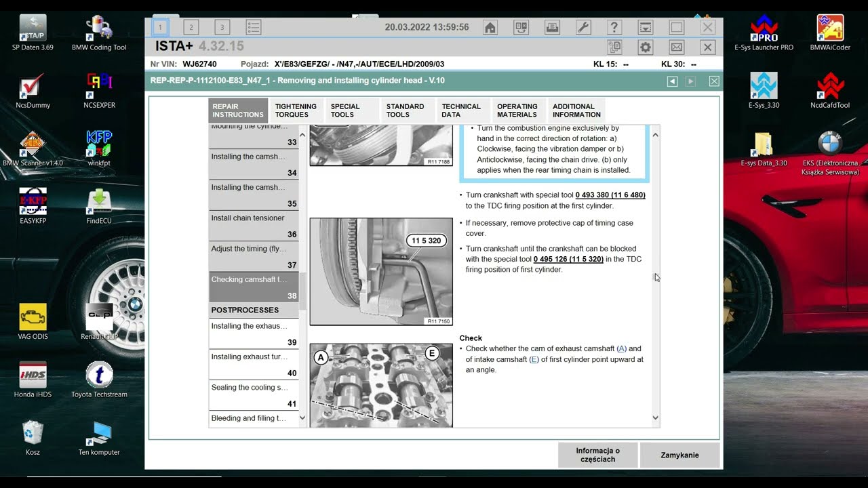Select session tab number 3

(x=222, y=27)
